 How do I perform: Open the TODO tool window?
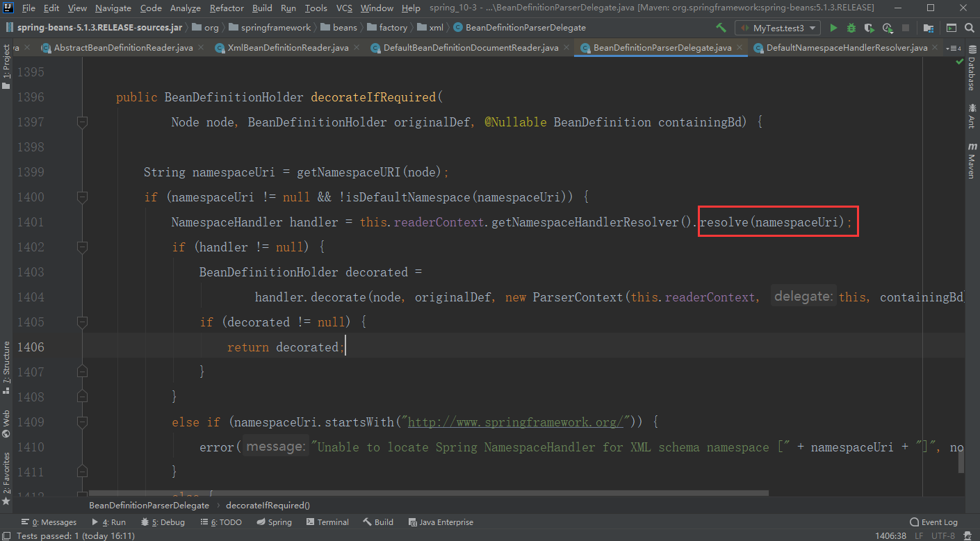[221, 522]
